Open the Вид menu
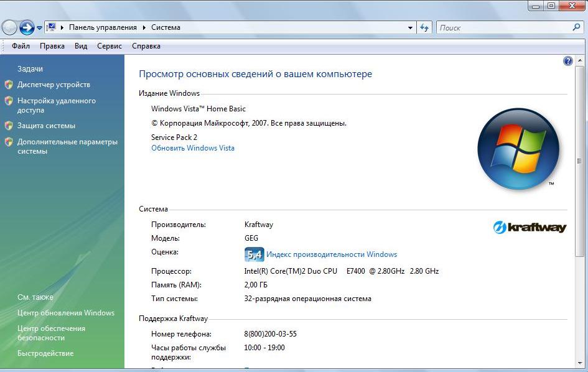The image size is (588, 372). [x=81, y=46]
